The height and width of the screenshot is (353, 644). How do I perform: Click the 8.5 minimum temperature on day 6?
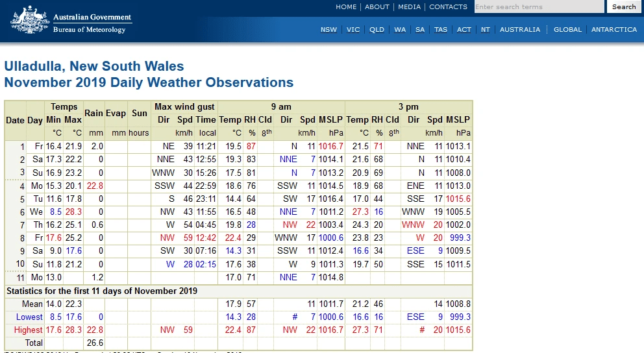click(56, 212)
